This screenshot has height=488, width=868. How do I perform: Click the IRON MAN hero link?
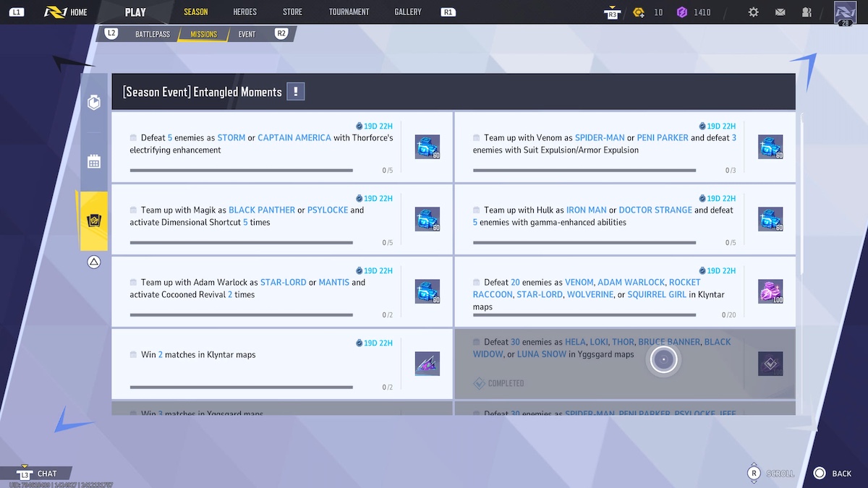pyautogui.click(x=587, y=210)
